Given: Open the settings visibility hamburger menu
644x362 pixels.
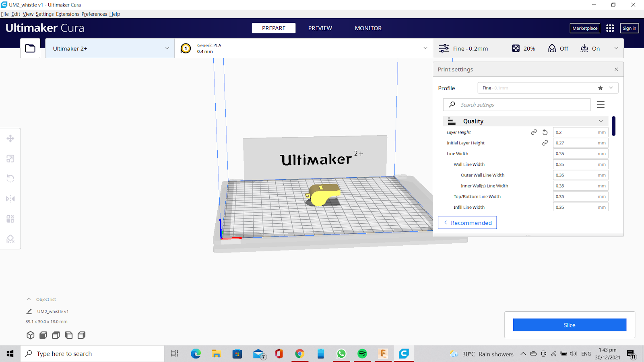Looking at the screenshot, I should [601, 105].
